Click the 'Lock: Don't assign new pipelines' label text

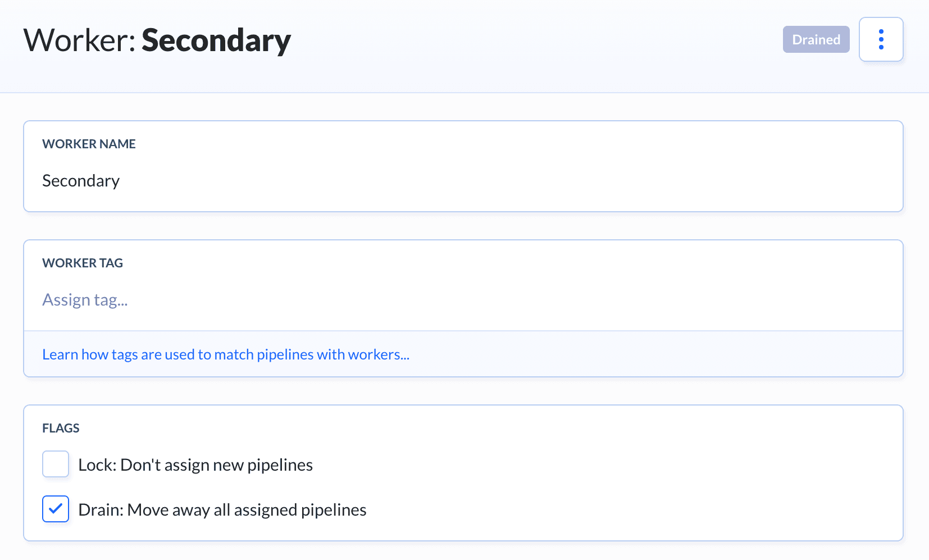(x=195, y=465)
